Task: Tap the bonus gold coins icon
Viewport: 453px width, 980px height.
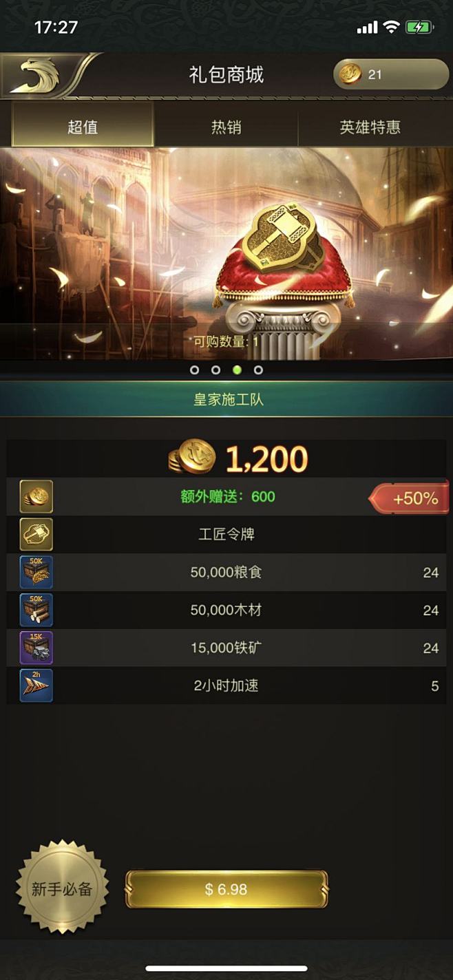Action: click(x=36, y=497)
